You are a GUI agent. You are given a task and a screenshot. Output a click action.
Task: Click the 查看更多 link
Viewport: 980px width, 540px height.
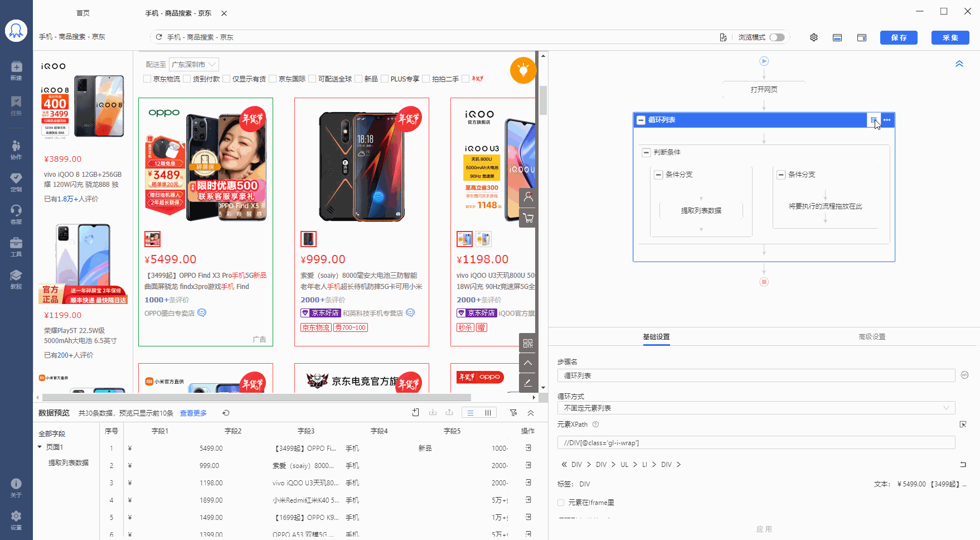(193, 413)
